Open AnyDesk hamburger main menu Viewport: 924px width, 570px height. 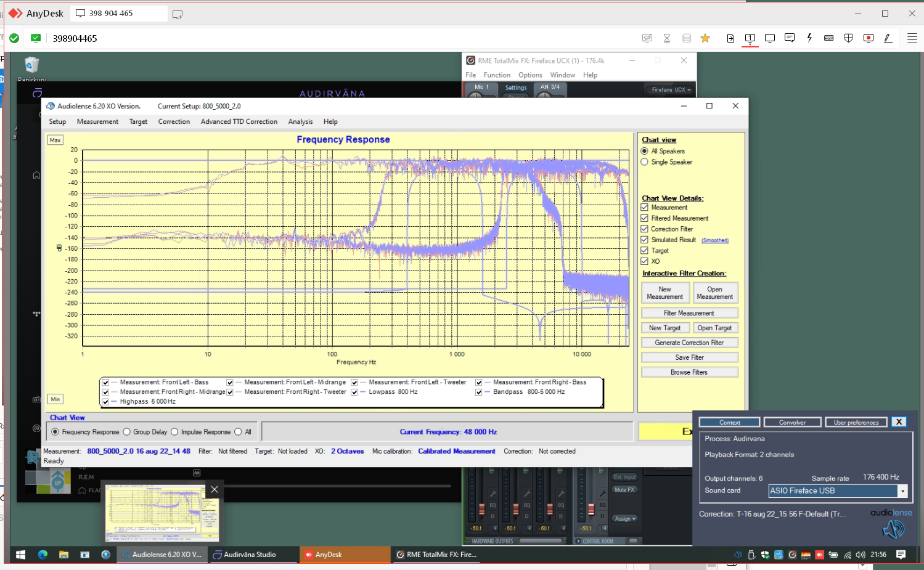912,38
